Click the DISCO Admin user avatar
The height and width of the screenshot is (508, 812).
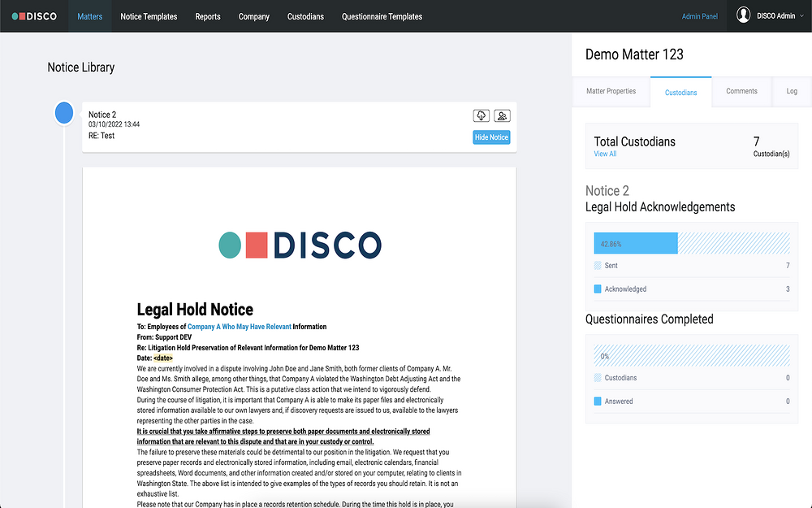tap(743, 15)
